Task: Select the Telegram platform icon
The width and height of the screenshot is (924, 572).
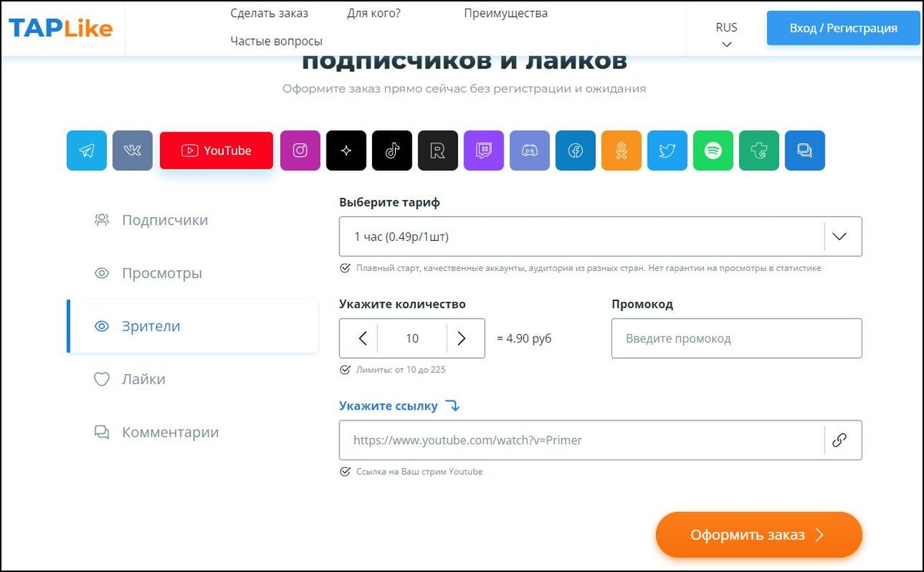Action: point(86,150)
